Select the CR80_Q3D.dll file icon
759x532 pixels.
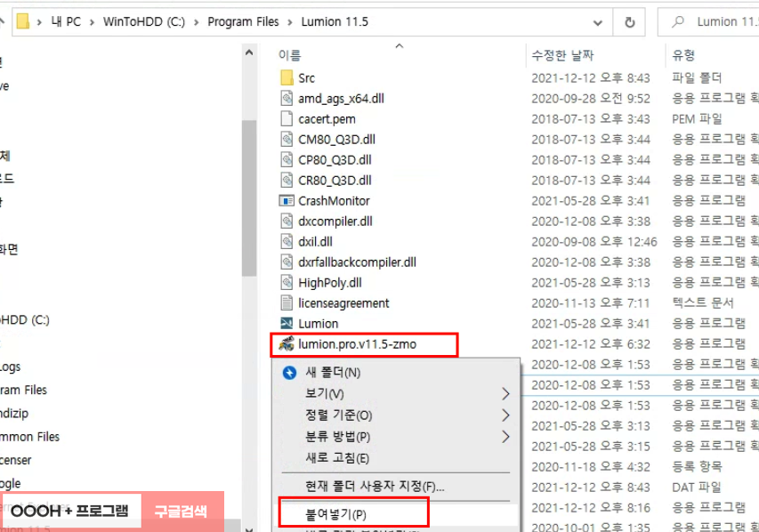pyautogui.click(x=287, y=180)
